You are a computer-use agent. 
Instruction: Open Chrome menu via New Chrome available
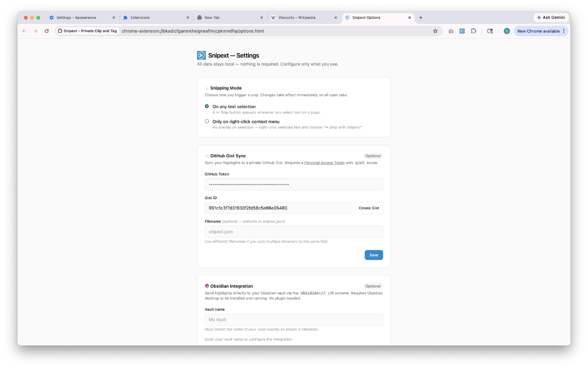pos(541,31)
